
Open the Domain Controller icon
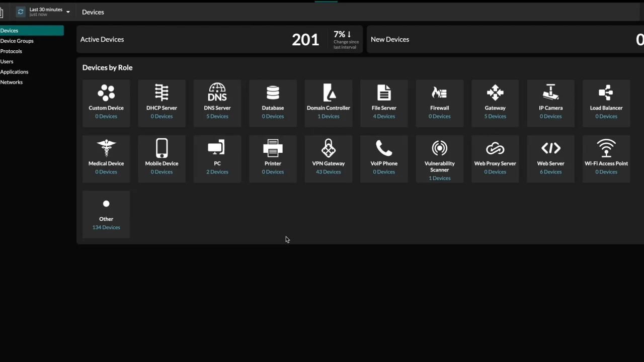[x=329, y=93]
